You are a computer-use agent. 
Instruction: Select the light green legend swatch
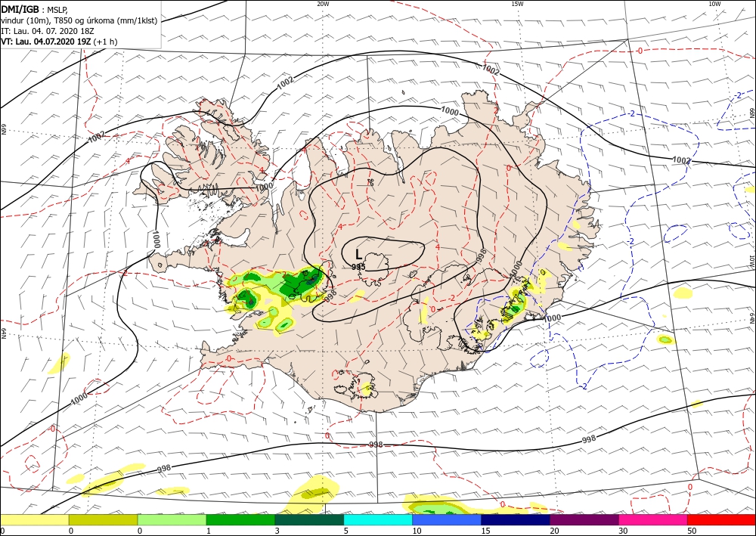click(172, 519)
